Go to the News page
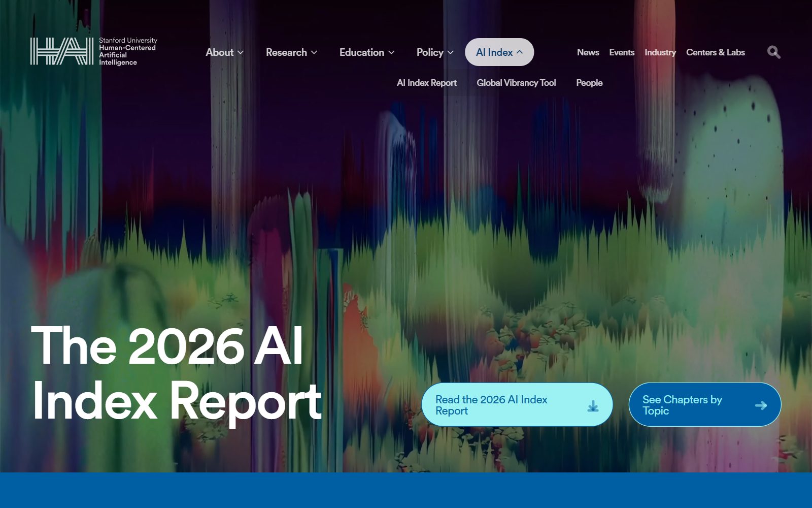The image size is (812, 508). click(x=588, y=52)
